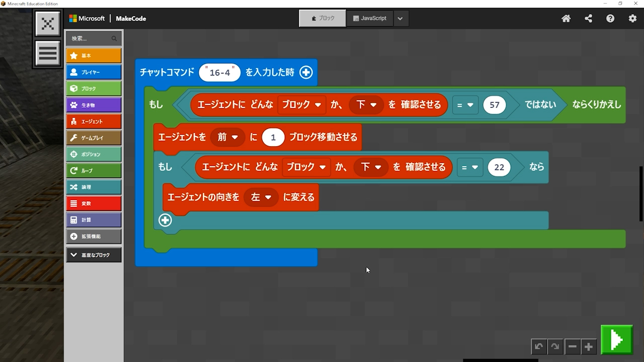644x362 pixels.
Task: Expand the 高度なブロック section
Action: (x=94, y=255)
